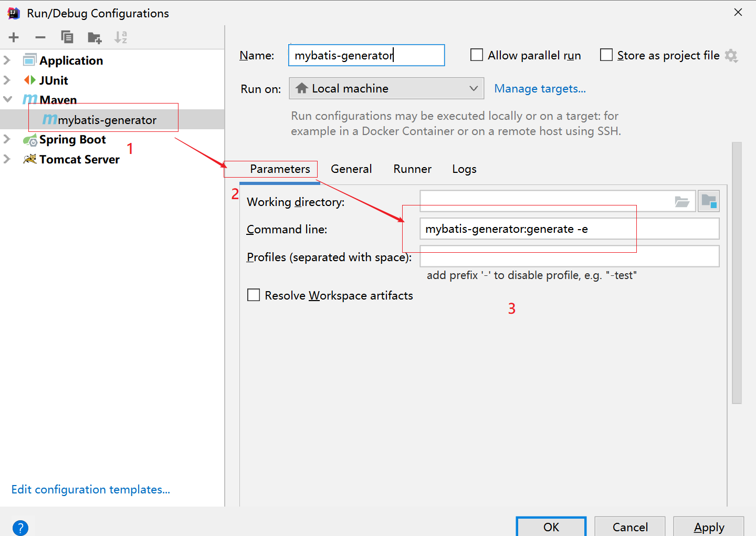The width and height of the screenshot is (756, 536).
Task: Select the Tomcat Server tree item label
Action: pos(79,159)
